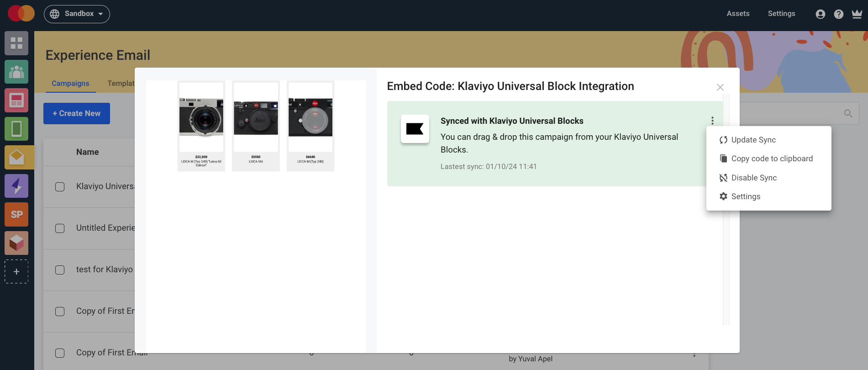This screenshot has height=370, width=868.
Task: Click the Lastest sync timestamp text
Action: point(489,167)
